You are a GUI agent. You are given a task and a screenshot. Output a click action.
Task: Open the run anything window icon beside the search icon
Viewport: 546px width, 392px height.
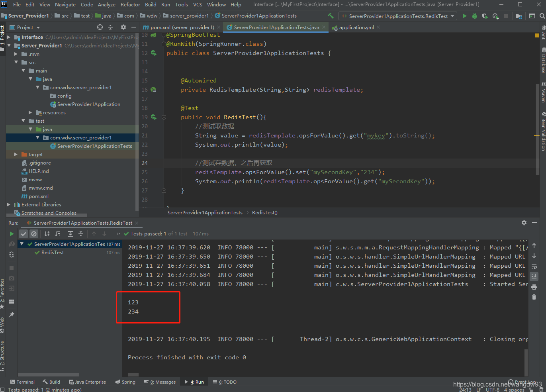click(532, 16)
